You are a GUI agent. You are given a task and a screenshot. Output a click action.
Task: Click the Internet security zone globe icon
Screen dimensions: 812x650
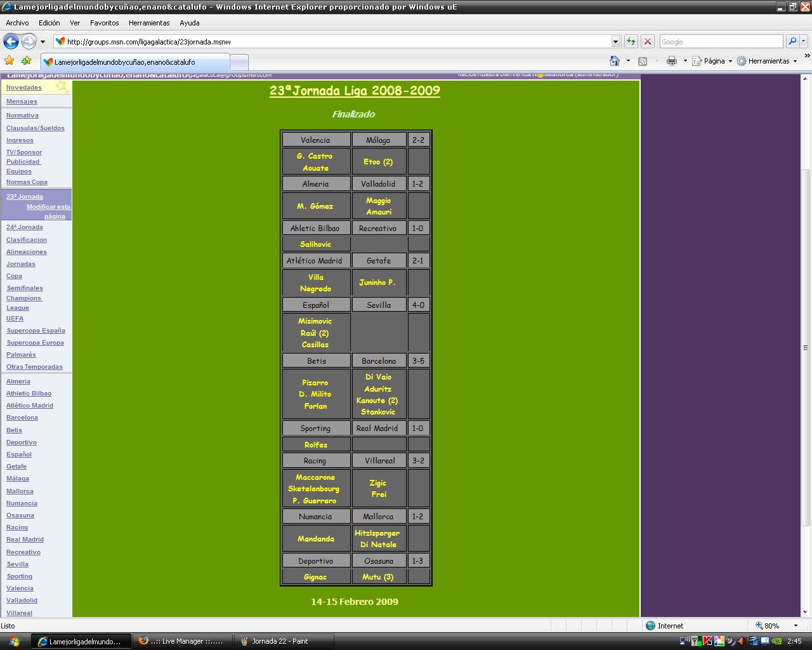click(650, 625)
